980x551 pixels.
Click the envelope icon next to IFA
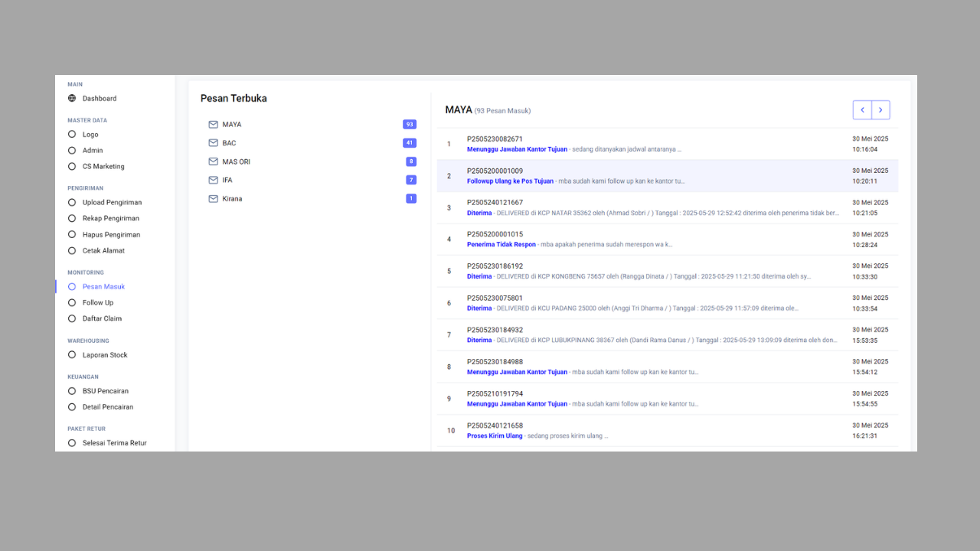(x=214, y=180)
